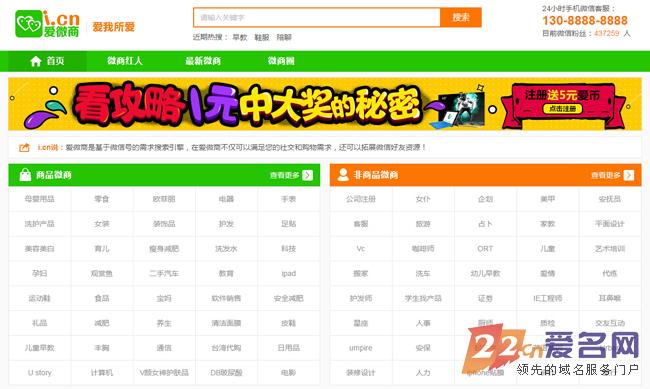Select the 安保 category cell
Viewport: 650px width, 389px height.
tap(423, 348)
